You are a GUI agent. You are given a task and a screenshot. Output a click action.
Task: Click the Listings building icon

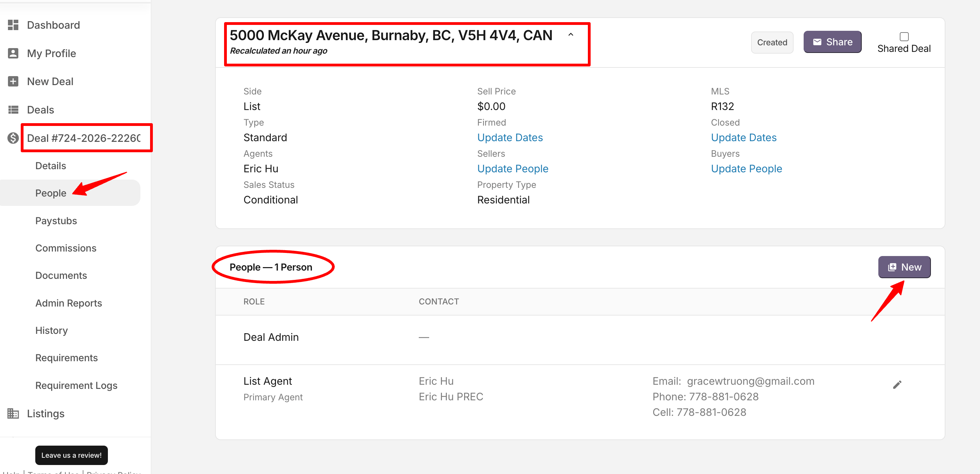[13, 413]
